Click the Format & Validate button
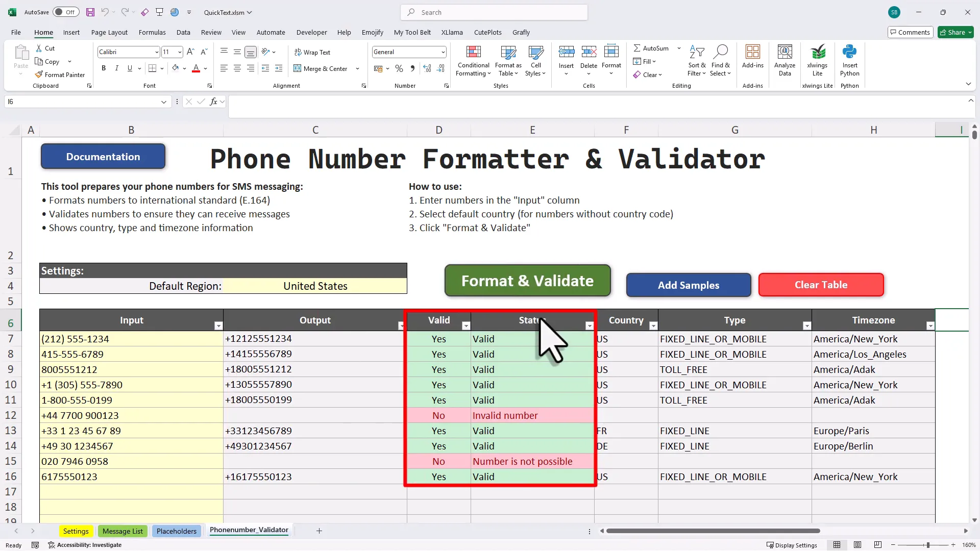The height and width of the screenshot is (551, 980). coord(527,280)
